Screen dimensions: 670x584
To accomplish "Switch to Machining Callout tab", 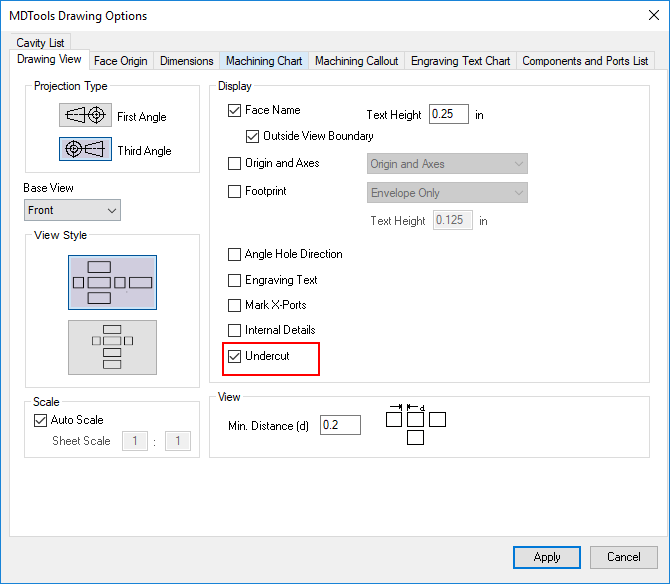I will click(357, 61).
